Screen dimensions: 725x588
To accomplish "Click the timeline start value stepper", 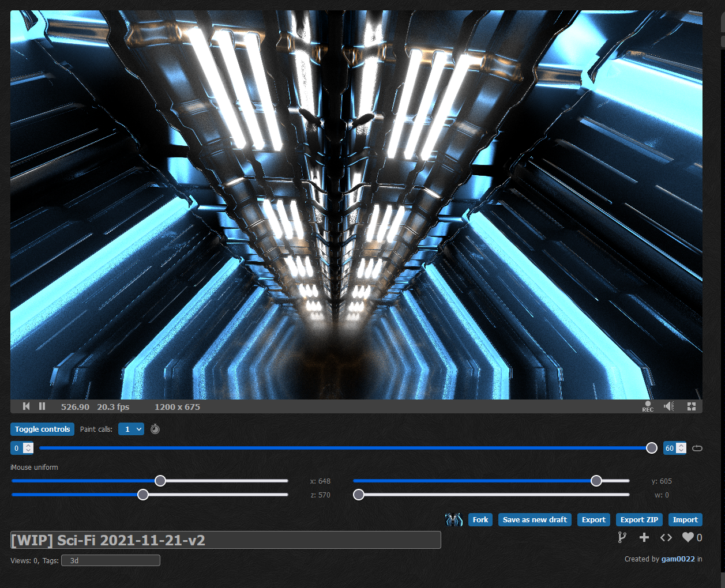I will pyautogui.click(x=28, y=448).
